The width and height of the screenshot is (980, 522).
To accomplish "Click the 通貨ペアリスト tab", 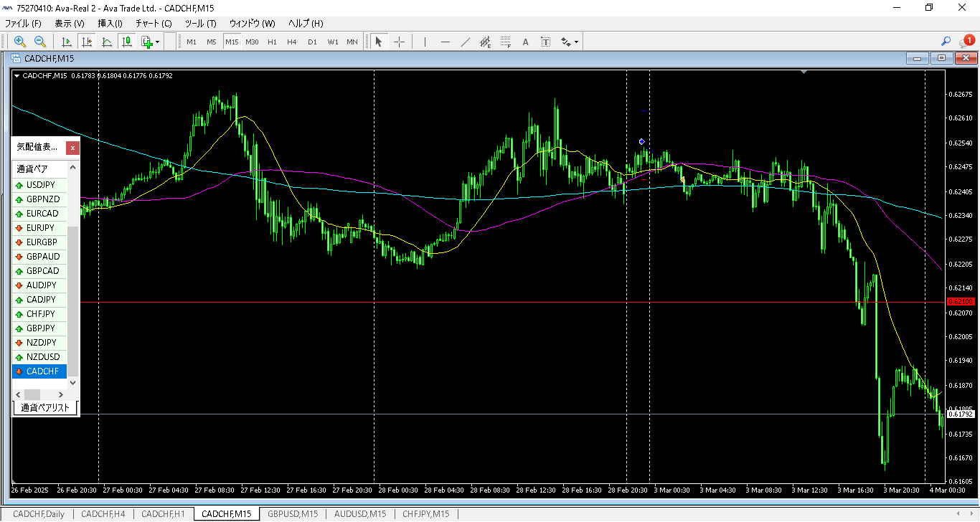I will tap(46, 408).
